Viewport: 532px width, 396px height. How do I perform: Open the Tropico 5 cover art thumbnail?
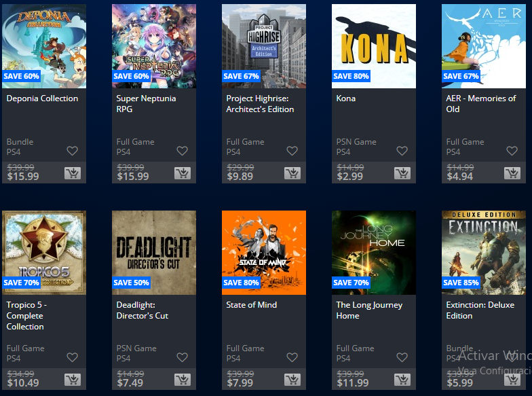point(44,253)
